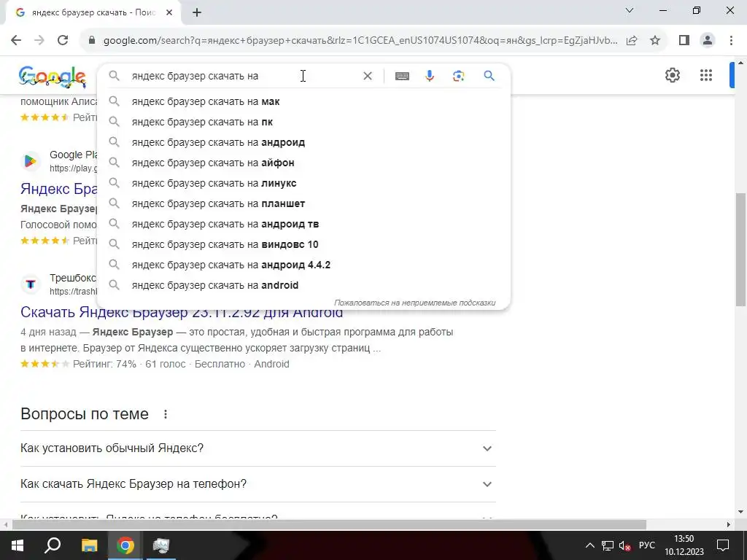The width and height of the screenshot is (747, 560).
Task: Open File Explorer from the taskbar
Action: [89, 545]
